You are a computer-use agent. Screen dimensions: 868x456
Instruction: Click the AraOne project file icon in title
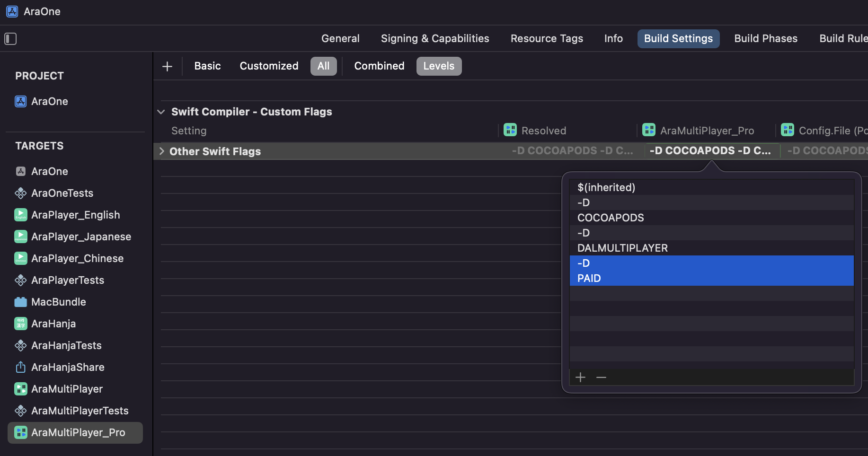12,11
